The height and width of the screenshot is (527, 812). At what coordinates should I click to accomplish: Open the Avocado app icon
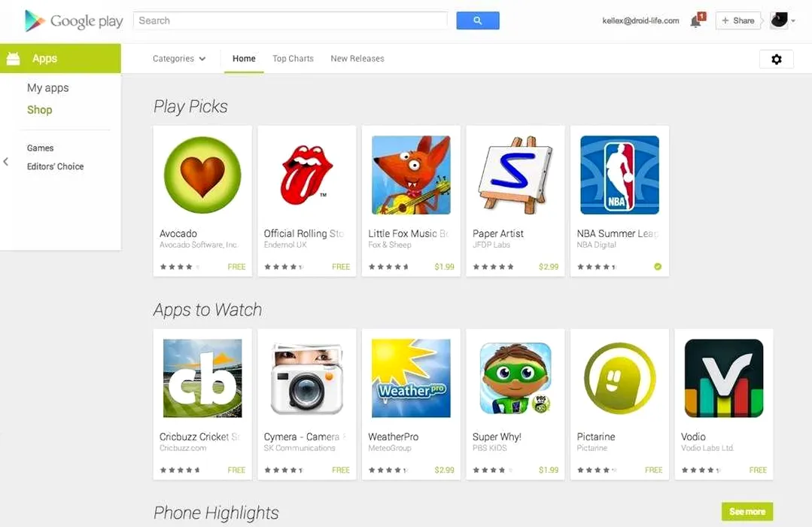click(202, 175)
